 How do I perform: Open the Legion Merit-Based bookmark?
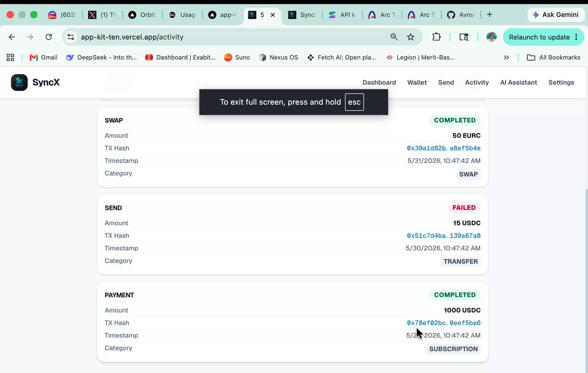[x=420, y=57]
